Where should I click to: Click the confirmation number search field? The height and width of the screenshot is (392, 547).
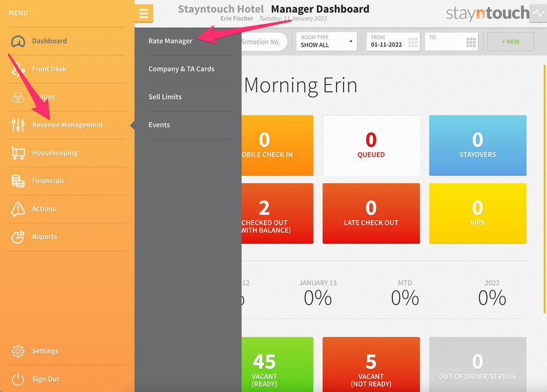pos(264,42)
